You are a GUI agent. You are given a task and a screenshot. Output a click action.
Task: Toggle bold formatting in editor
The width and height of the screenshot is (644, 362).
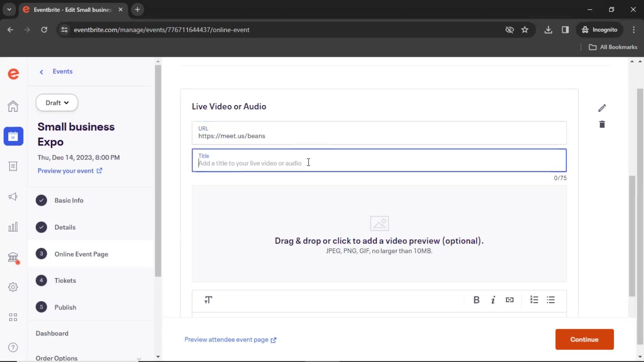476,300
